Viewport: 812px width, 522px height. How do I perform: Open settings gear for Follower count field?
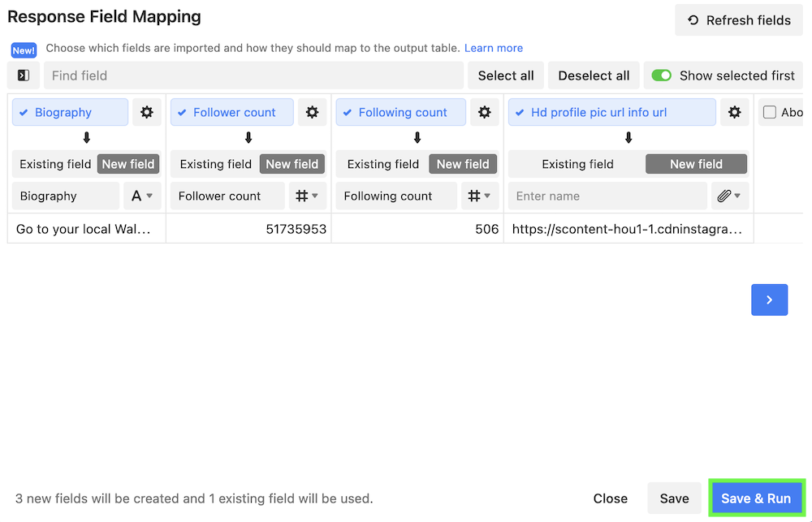312,113
